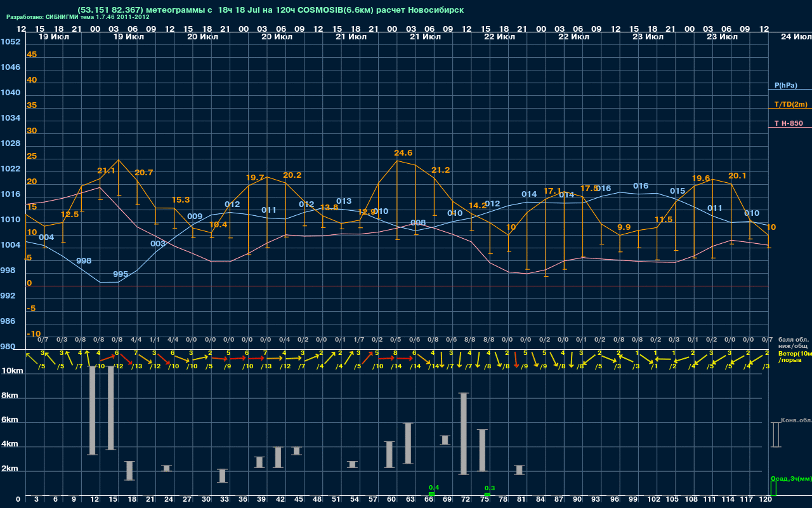The height and width of the screenshot is (508, 812).
Task: Select the 45 temperature axis value
Action: 32,55
